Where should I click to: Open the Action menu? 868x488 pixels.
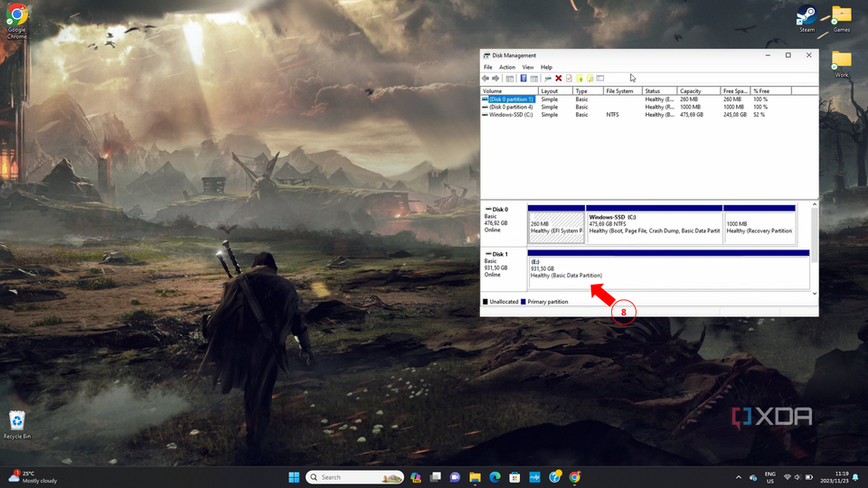click(x=507, y=67)
